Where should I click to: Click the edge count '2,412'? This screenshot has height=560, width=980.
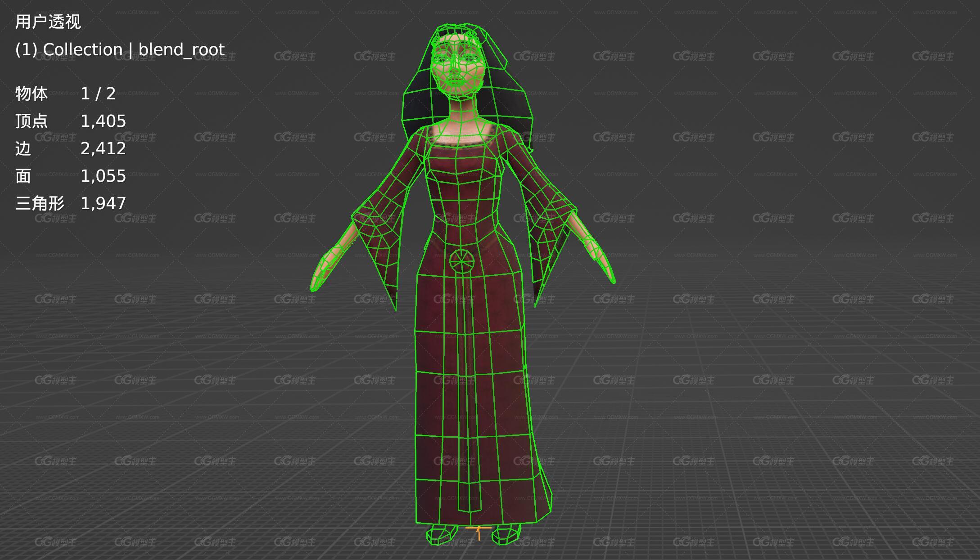tap(104, 148)
